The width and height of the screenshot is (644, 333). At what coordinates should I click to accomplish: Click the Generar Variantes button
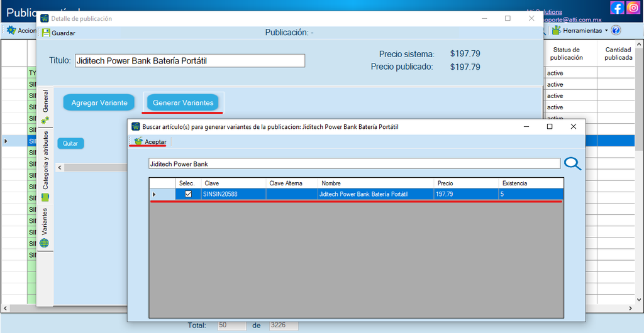183,102
